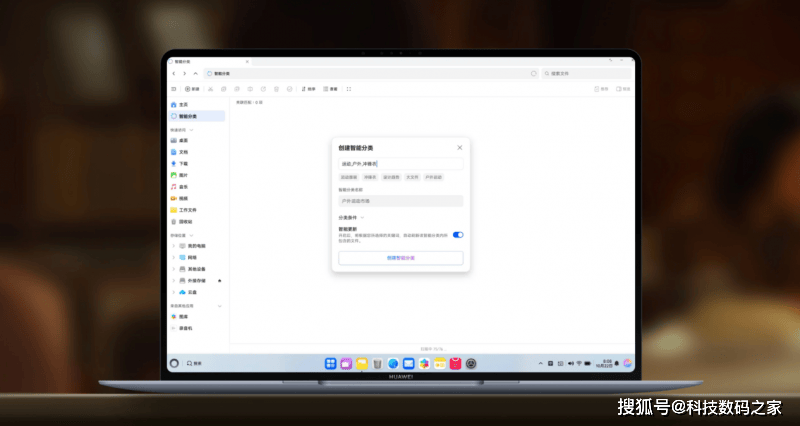Click the 云盘 cloud drive icon

click(x=183, y=292)
